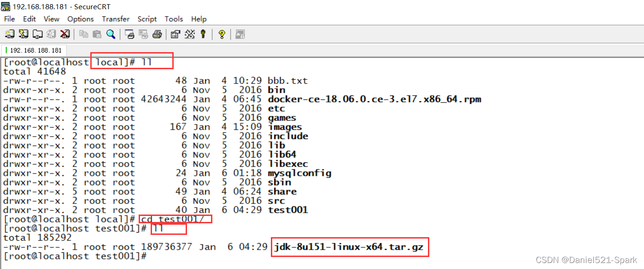Expand the Transfer menu

tap(116, 19)
